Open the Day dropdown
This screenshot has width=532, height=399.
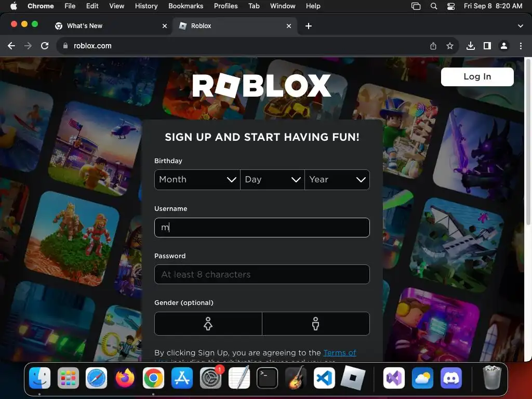click(272, 179)
